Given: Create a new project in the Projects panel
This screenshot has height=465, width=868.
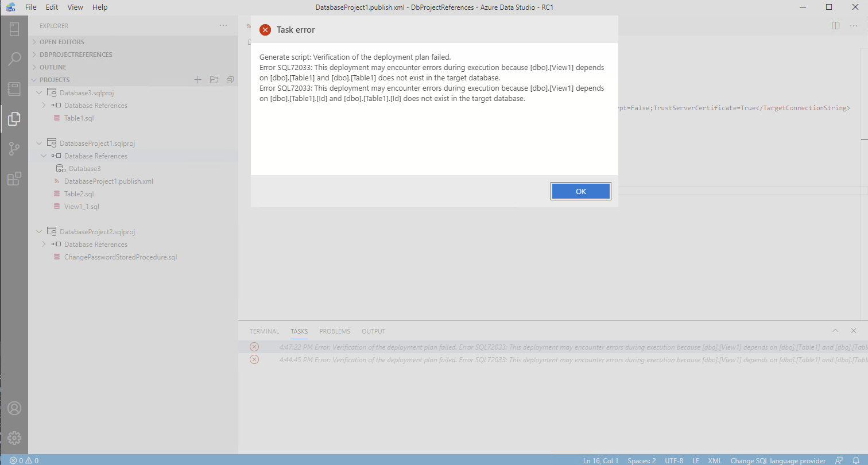Looking at the screenshot, I should pos(198,80).
